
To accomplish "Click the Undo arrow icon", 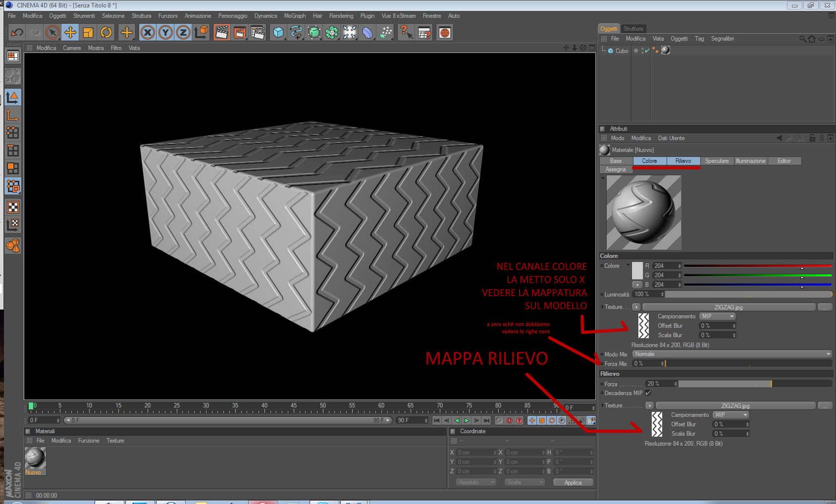I will pos(17,33).
